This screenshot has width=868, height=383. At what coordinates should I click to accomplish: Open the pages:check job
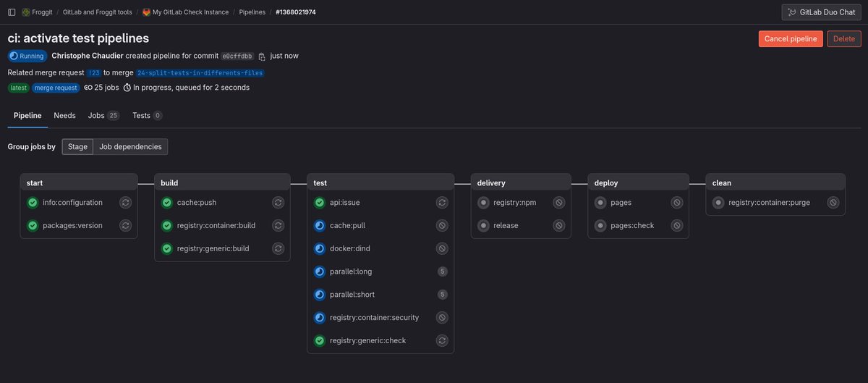(632, 225)
